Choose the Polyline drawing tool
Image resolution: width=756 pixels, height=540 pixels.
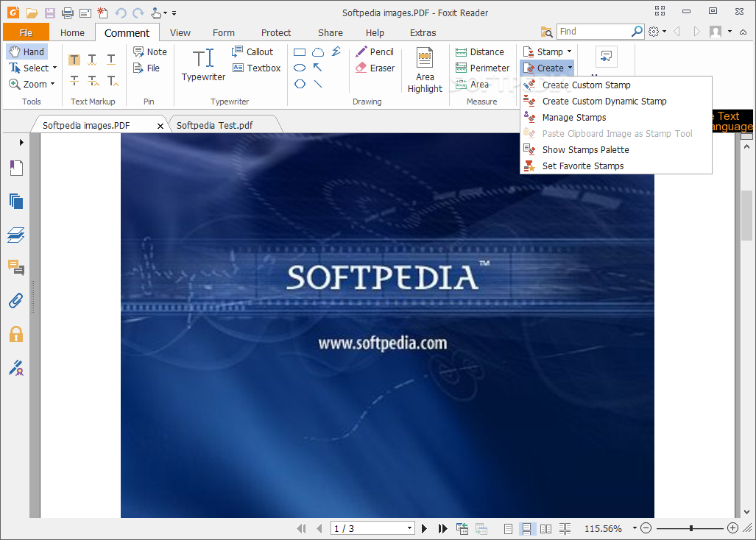click(x=336, y=51)
